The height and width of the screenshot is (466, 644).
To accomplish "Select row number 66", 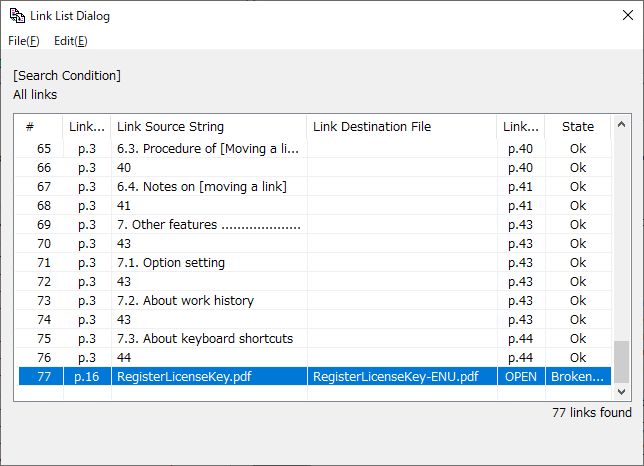I will [313, 168].
